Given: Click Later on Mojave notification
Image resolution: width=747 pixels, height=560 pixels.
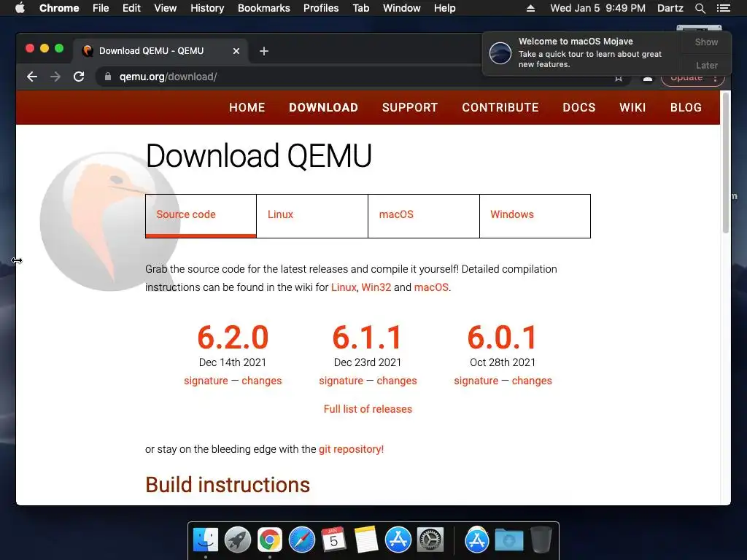Looking at the screenshot, I should (706, 65).
